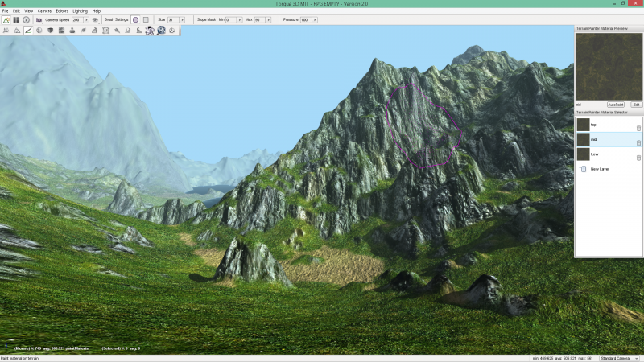Expand the Pressure dropdown arrow
This screenshot has height=362, width=644.
(314, 19)
